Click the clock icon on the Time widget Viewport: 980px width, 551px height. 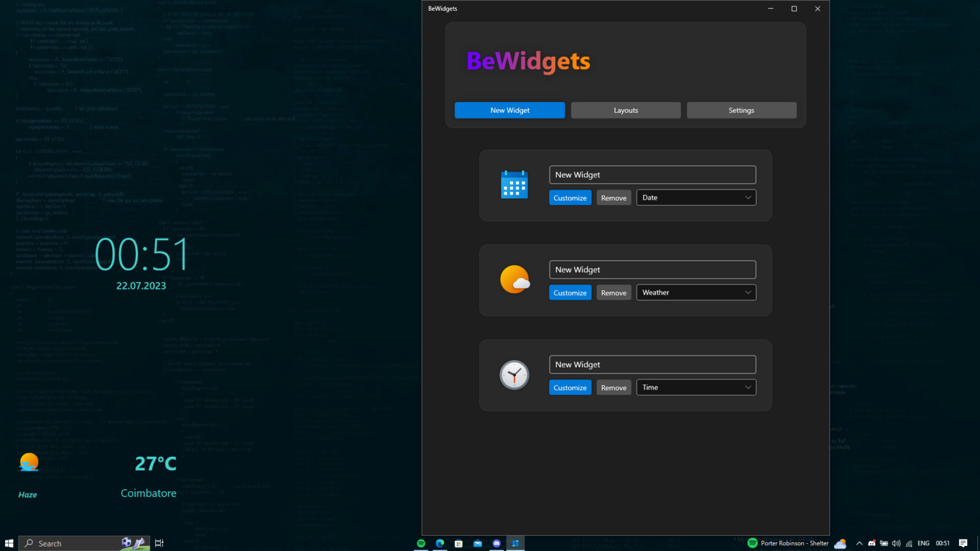click(x=514, y=375)
